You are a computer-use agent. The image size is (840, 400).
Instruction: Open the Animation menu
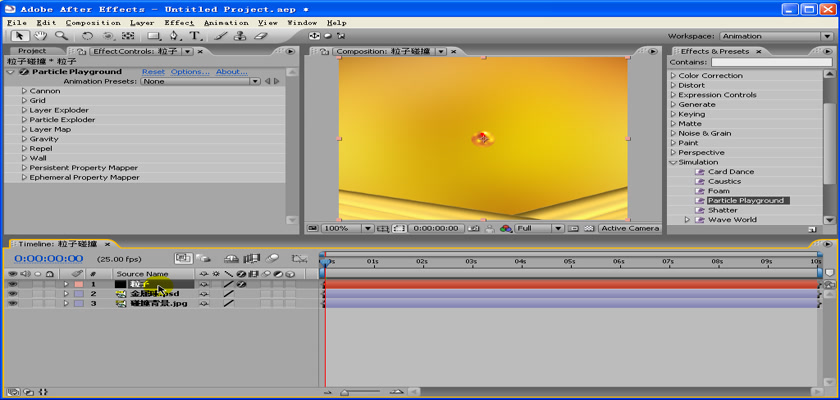point(226,23)
